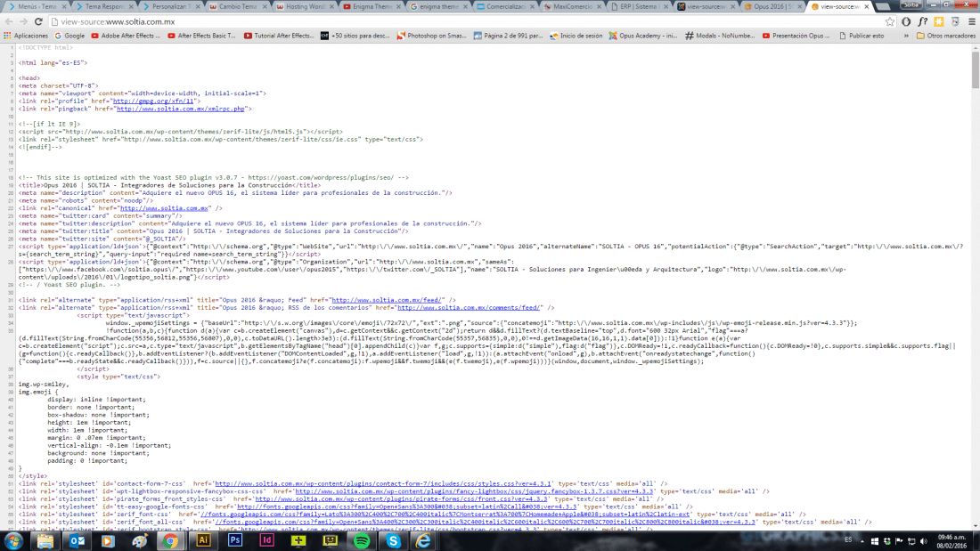Click the shield extension icon in toolbar
This screenshot has width=980, height=551.
[955, 22]
